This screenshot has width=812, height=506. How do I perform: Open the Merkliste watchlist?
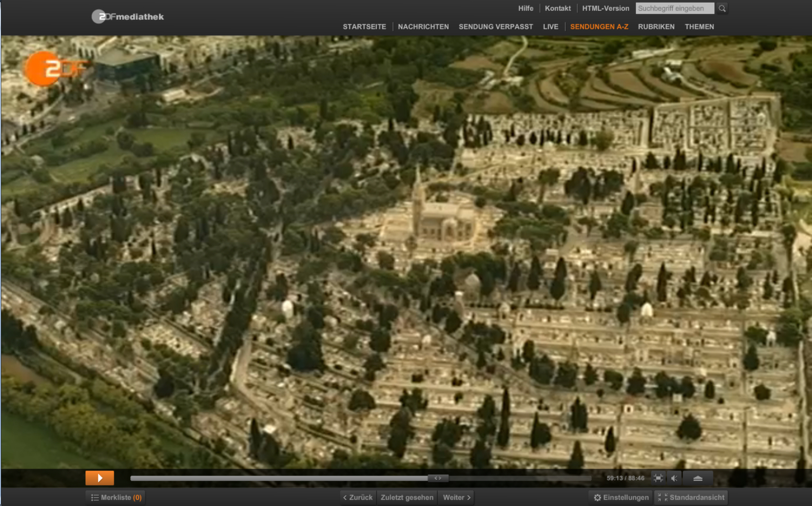click(116, 498)
